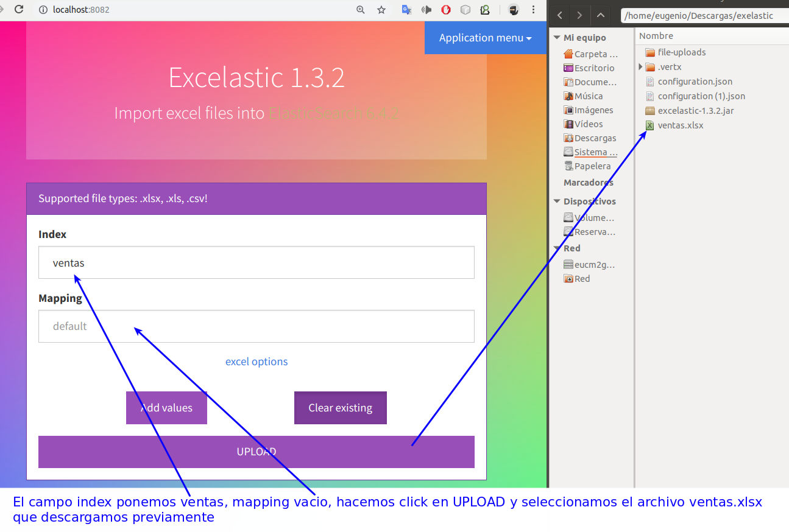This screenshot has height=532, width=789.
Task: Click the Marcadores sidebar heading
Action: (x=589, y=183)
